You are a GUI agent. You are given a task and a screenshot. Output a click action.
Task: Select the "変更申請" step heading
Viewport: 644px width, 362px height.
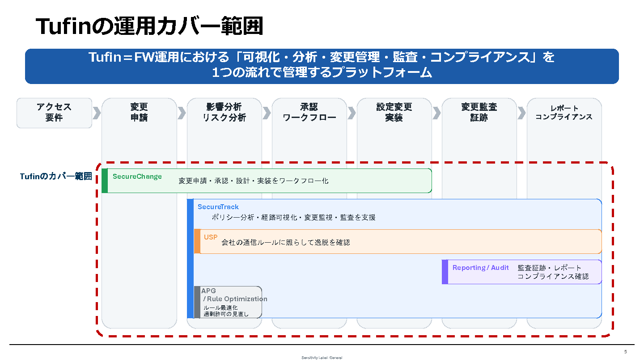139,113
